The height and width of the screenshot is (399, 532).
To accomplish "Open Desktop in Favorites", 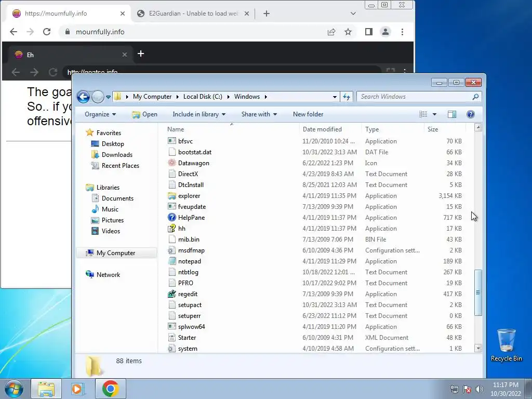I will (x=113, y=144).
